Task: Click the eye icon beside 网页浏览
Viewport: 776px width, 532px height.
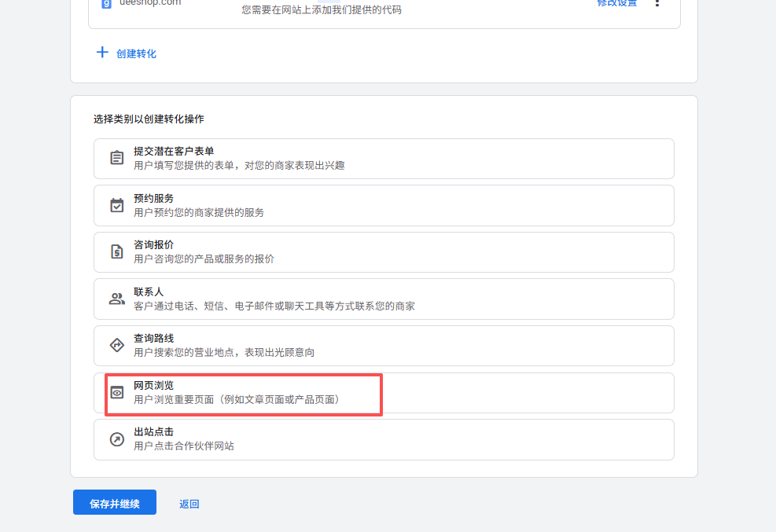Action: (x=117, y=392)
